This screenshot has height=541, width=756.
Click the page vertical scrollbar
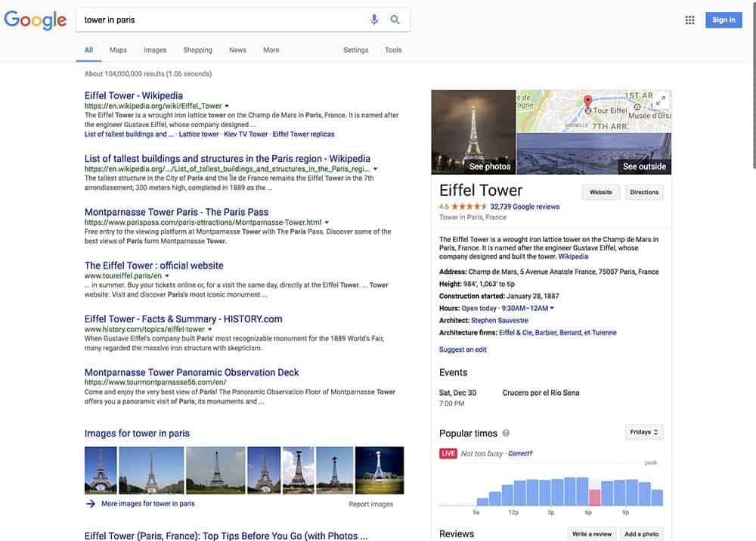753,85
